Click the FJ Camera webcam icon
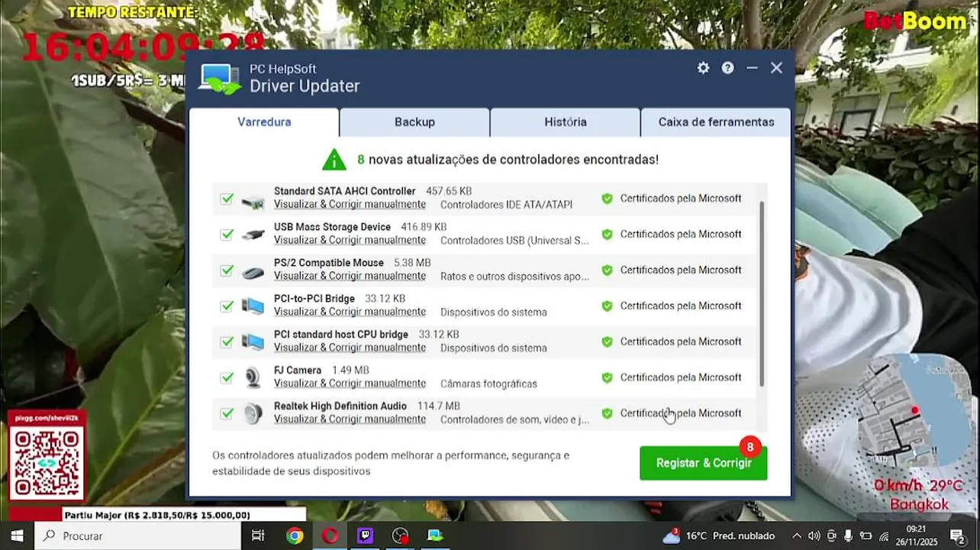 253,377
